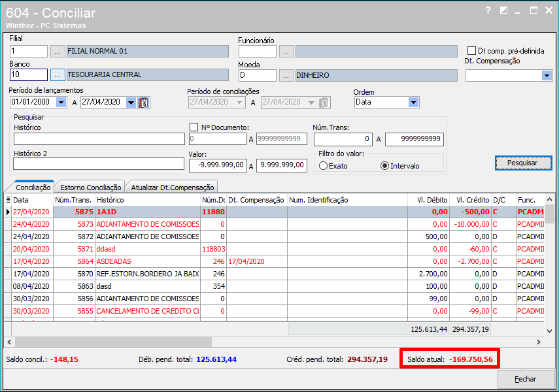Click the help question mark icon

488,10
